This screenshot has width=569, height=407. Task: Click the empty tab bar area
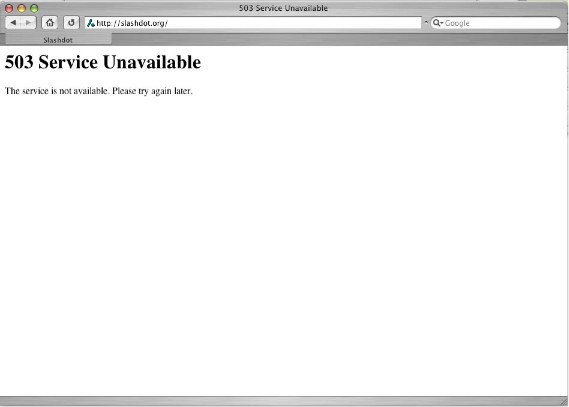(x=339, y=39)
